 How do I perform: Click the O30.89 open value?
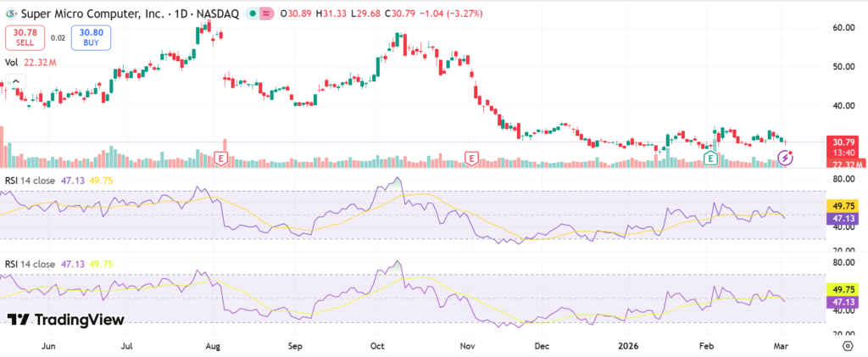(x=297, y=14)
